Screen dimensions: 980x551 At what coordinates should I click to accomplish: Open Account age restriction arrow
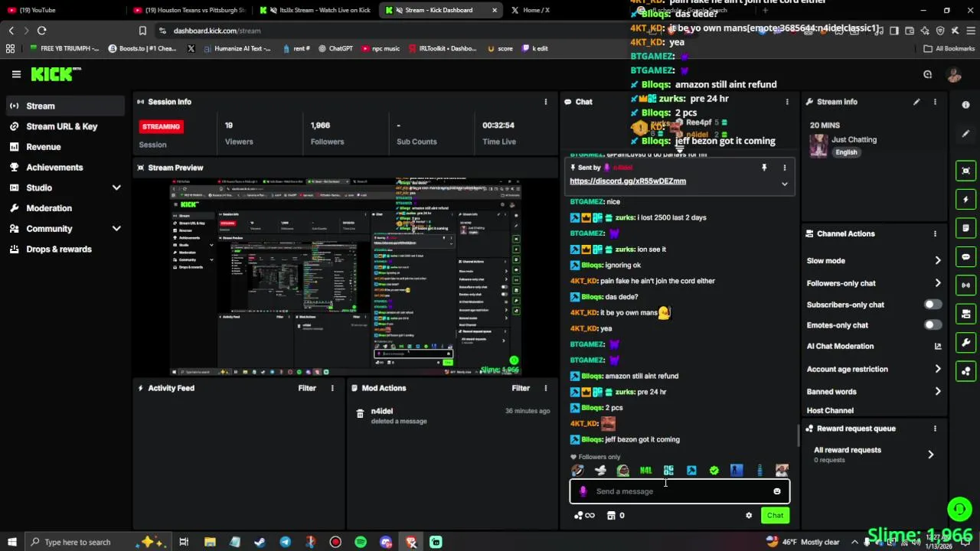[938, 370]
